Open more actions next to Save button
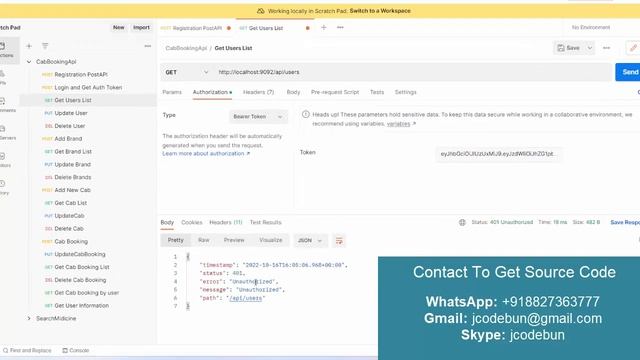The width and height of the screenshot is (640, 360). [607, 48]
